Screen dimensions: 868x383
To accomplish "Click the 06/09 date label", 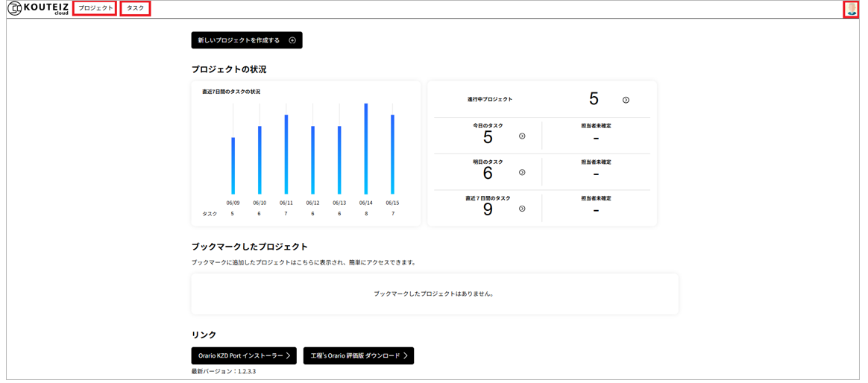I will (x=233, y=203).
